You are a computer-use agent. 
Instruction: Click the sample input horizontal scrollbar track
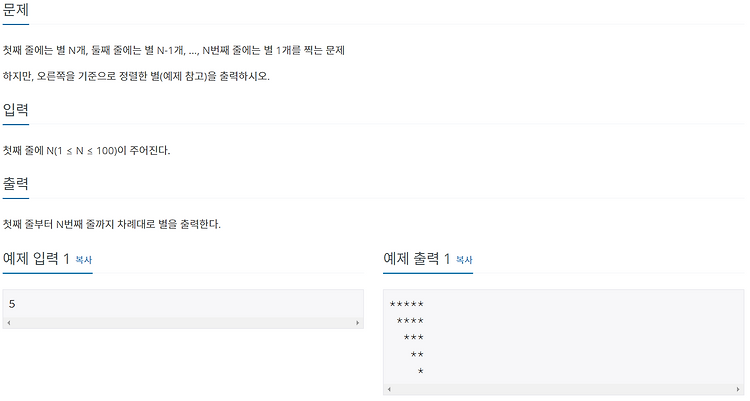pos(183,323)
